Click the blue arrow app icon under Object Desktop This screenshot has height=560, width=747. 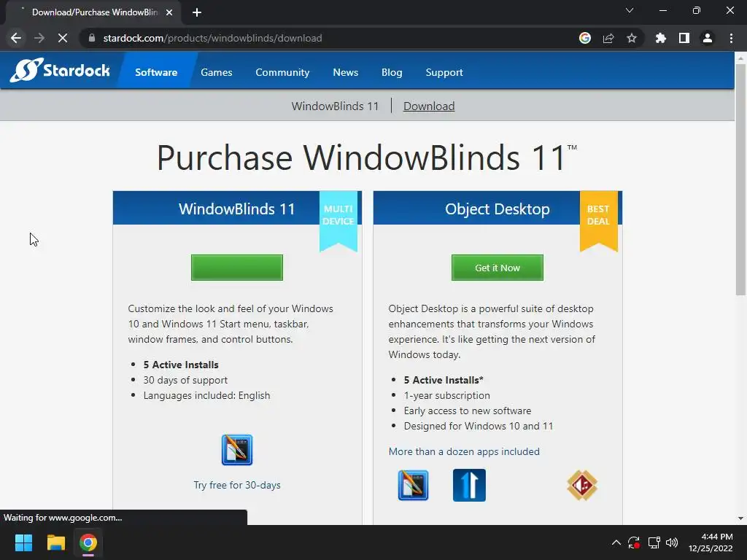[469, 485]
